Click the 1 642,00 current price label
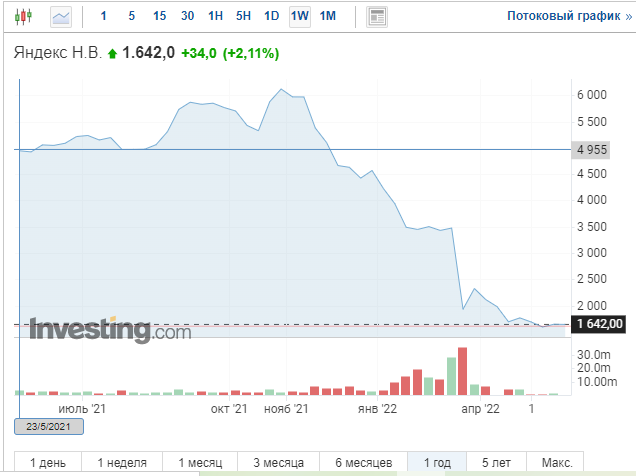 click(x=599, y=324)
